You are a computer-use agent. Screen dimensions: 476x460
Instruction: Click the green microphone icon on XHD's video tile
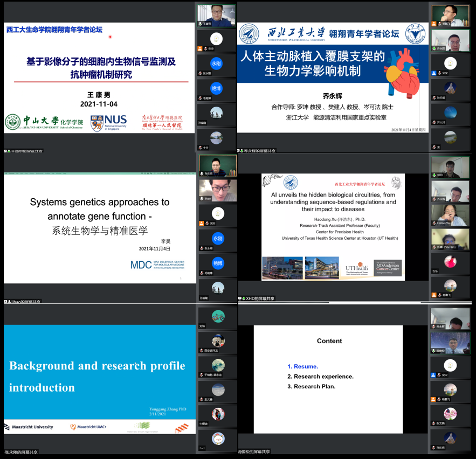point(434,175)
